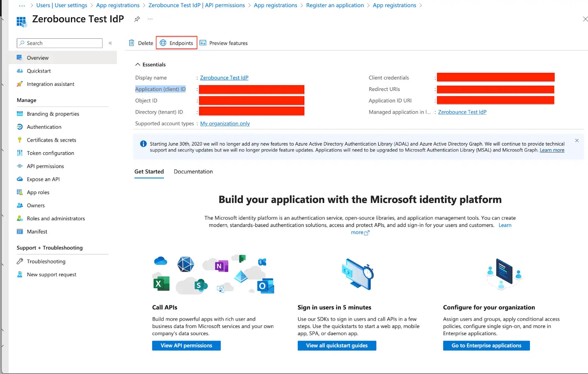Screen dimensions: 588x374
Task: Click inside the sidebar search field
Action: click(x=59, y=43)
